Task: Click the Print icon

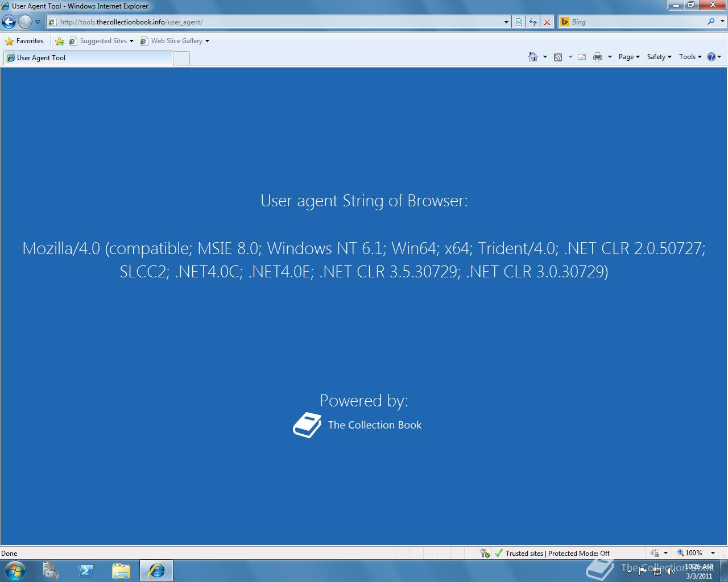Action: tap(598, 57)
